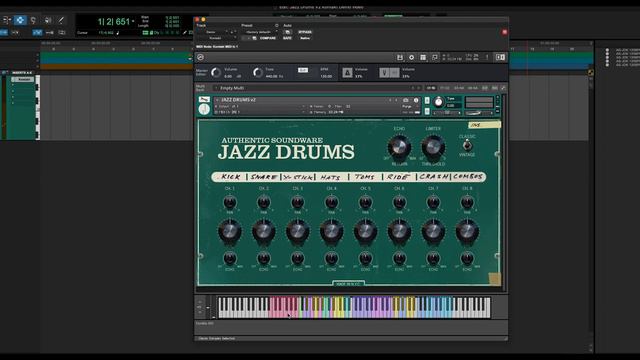The image size is (640, 360).
Task: Click the CH 6 echo knob
Action: point(399,258)
